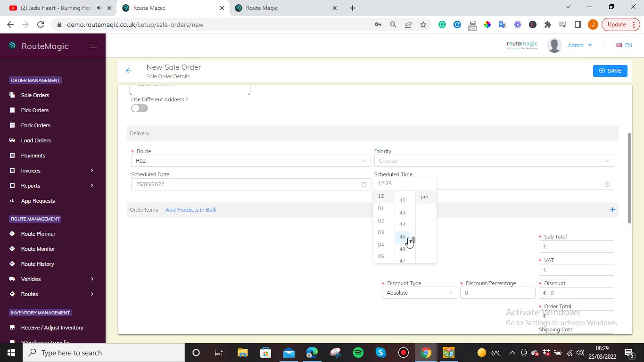The width and height of the screenshot is (644, 362).
Task: Expand the Invoices sidebar menu
Action: pyautogui.click(x=32, y=170)
